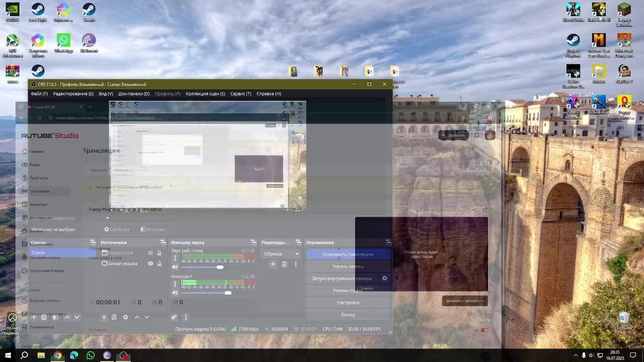Pop out the Transitions dock panel
Viewport: 644px width, 362px height.
point(298,242)
